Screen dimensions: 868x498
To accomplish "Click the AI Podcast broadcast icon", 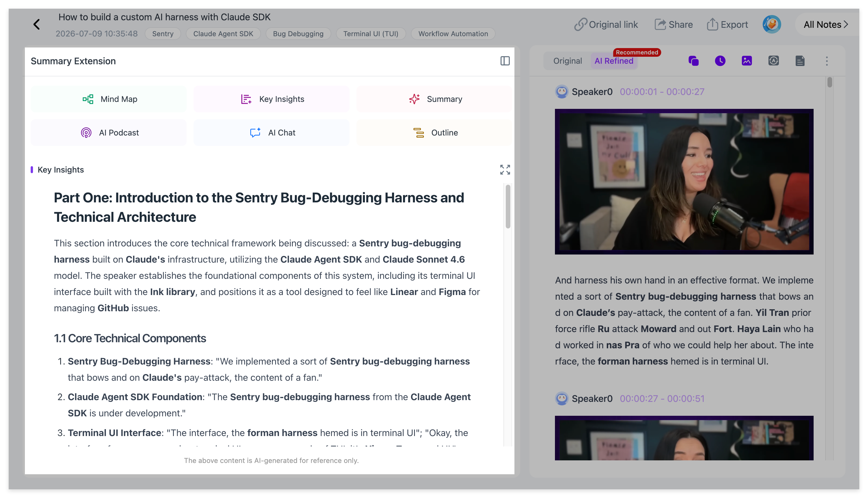I will pos(86,132).
